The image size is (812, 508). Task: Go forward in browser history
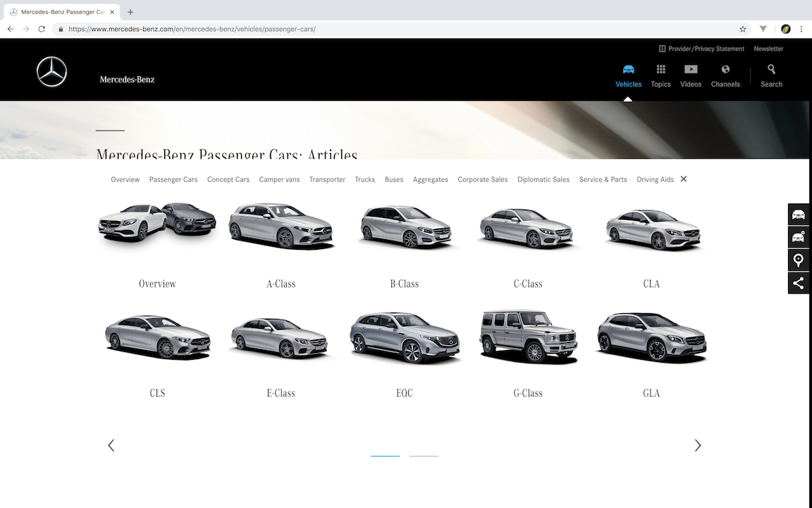pos(26,29)
